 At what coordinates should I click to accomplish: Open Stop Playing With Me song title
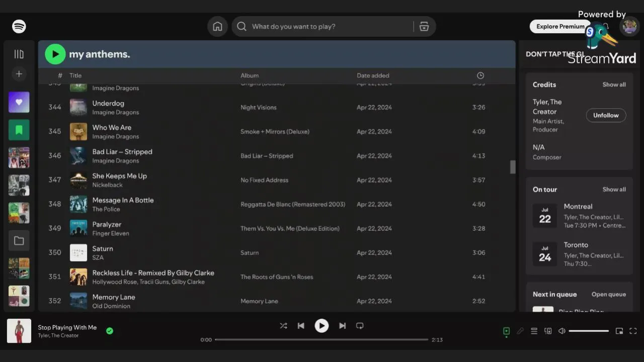(67, 327)
